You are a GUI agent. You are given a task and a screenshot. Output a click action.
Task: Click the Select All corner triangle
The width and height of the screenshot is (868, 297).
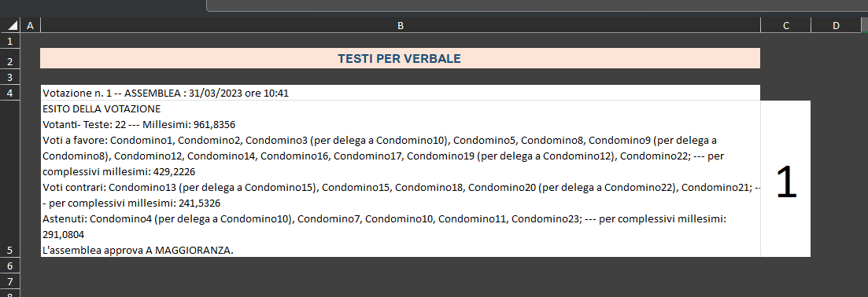(11, 25)
